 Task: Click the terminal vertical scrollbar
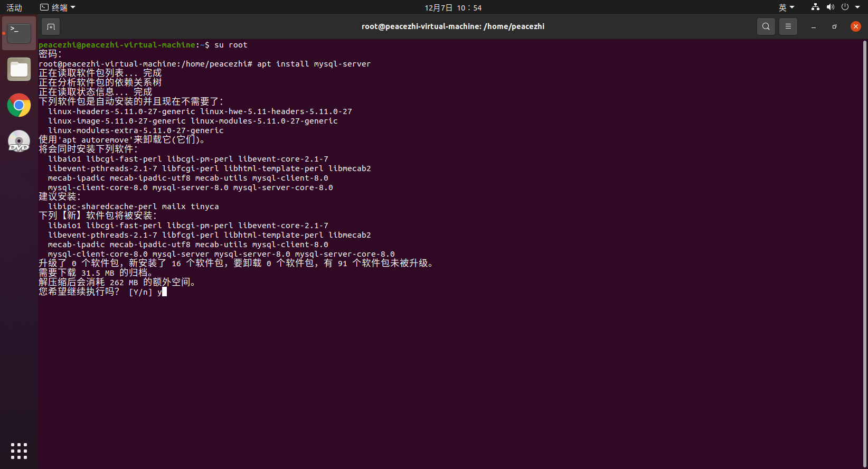[864, 254]
